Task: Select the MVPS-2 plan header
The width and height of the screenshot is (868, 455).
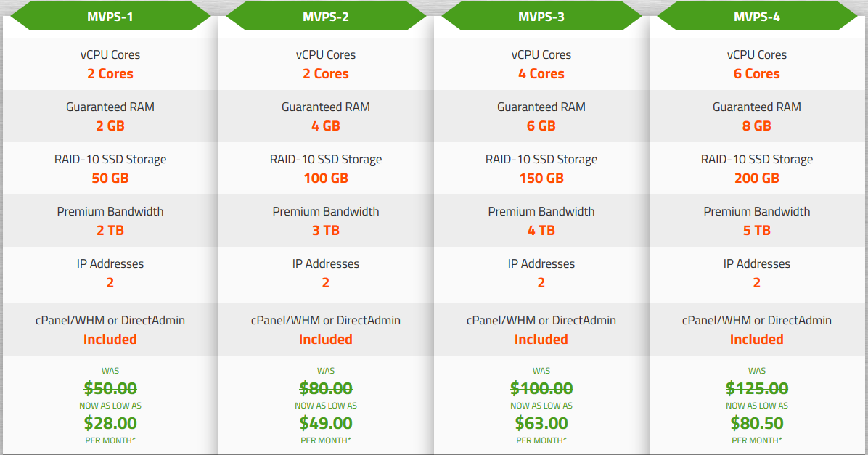Action: [325, 17]
